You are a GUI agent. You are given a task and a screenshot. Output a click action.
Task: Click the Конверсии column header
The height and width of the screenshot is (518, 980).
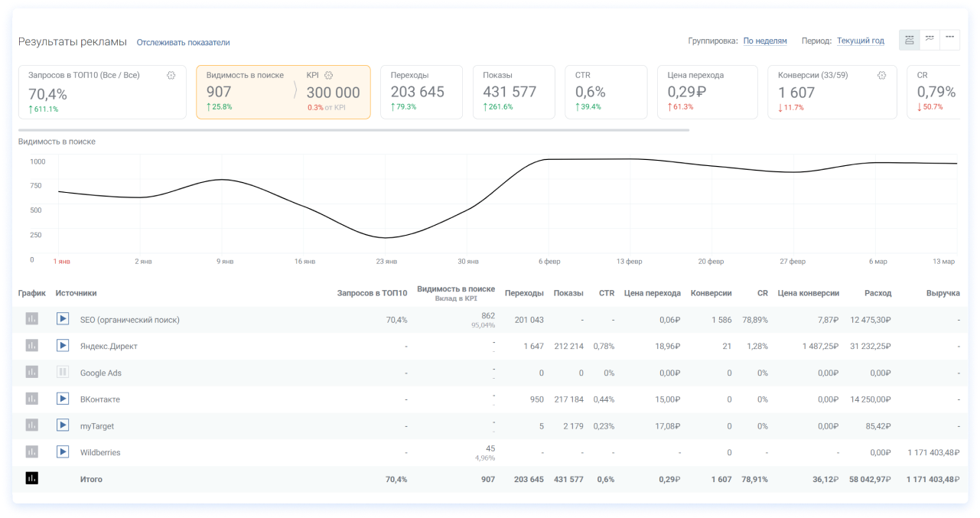[711, 293]
